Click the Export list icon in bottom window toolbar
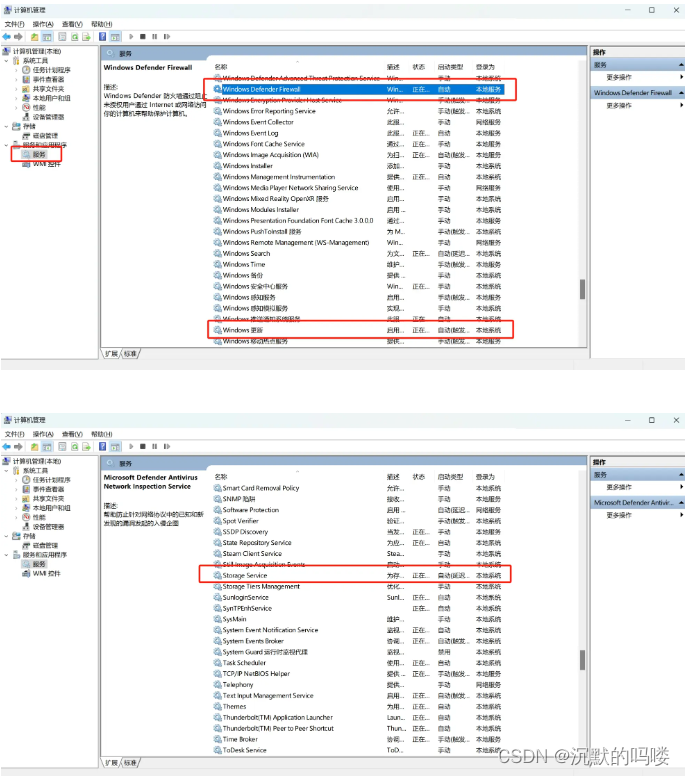The height and width of the screenshot is (776, 685). coord(87,446)
